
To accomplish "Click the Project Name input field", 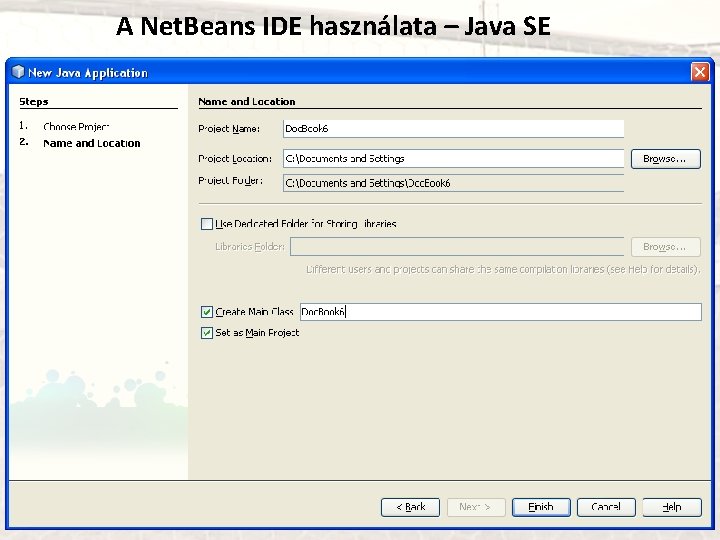I will click(453, 129).
